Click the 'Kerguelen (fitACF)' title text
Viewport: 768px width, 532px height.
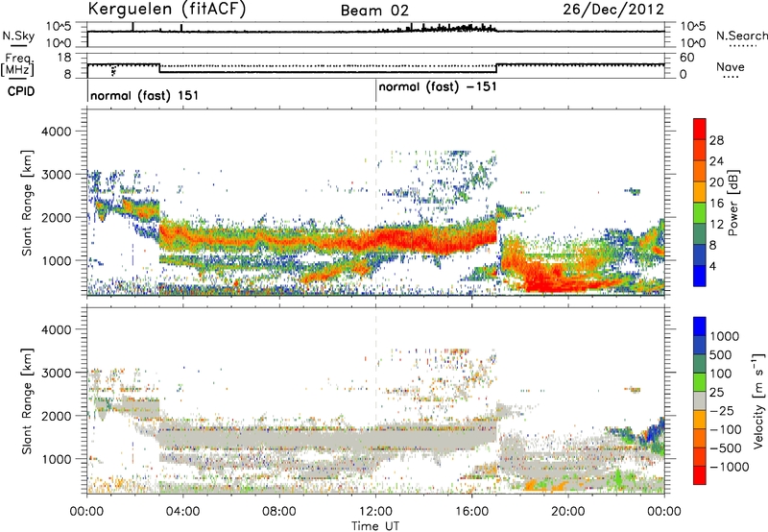167,9
